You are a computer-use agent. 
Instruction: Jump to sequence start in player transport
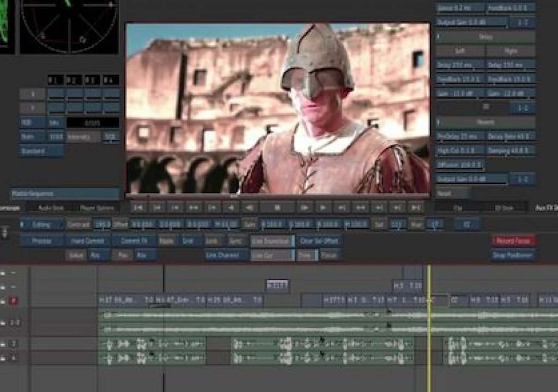tap(138, 207)
